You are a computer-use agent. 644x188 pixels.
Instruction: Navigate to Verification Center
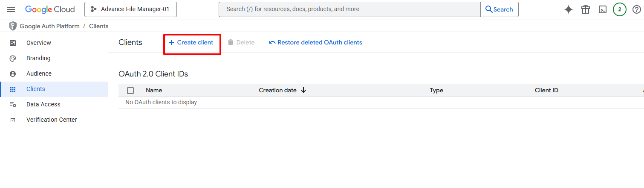(52, 120)
